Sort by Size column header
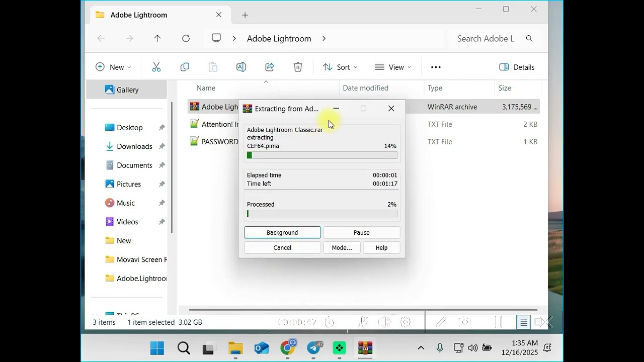 coord(505,88)
